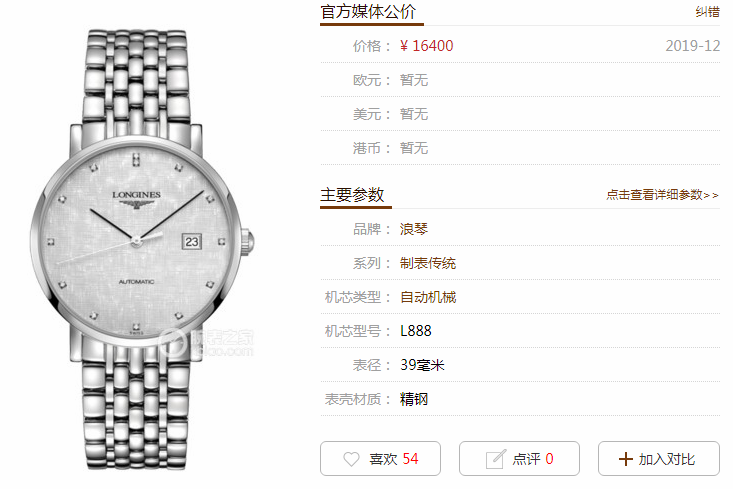The width and height of the screenshot is (733, 489).
Task: Click the plus icon in 加入对比
Action: 625,459
